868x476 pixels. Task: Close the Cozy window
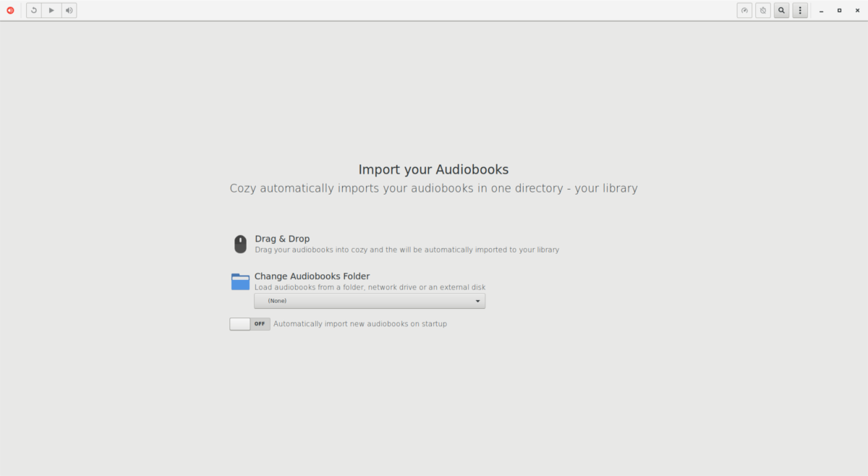856,11
